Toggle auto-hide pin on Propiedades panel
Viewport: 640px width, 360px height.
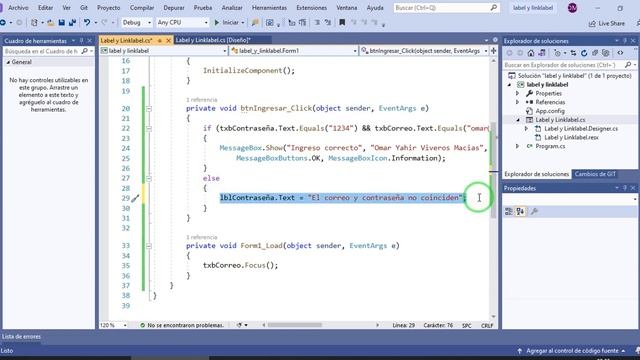coord(624,188)
